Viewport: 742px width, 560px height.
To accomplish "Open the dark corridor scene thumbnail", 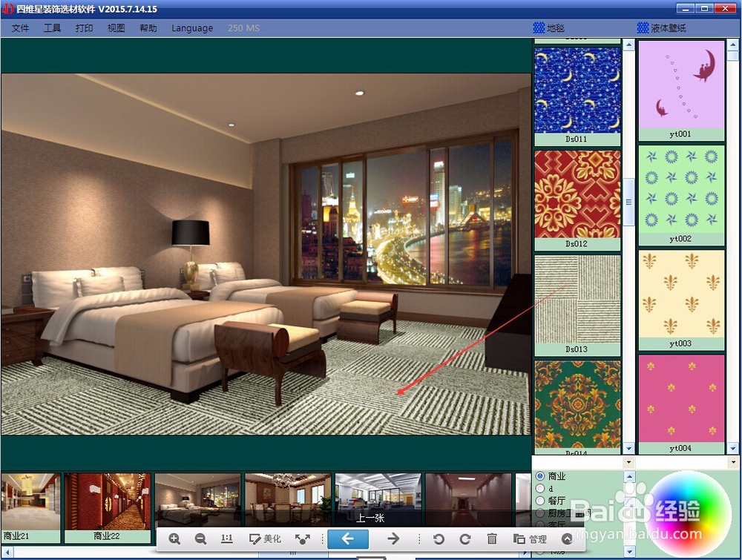I will pos(468,500).
